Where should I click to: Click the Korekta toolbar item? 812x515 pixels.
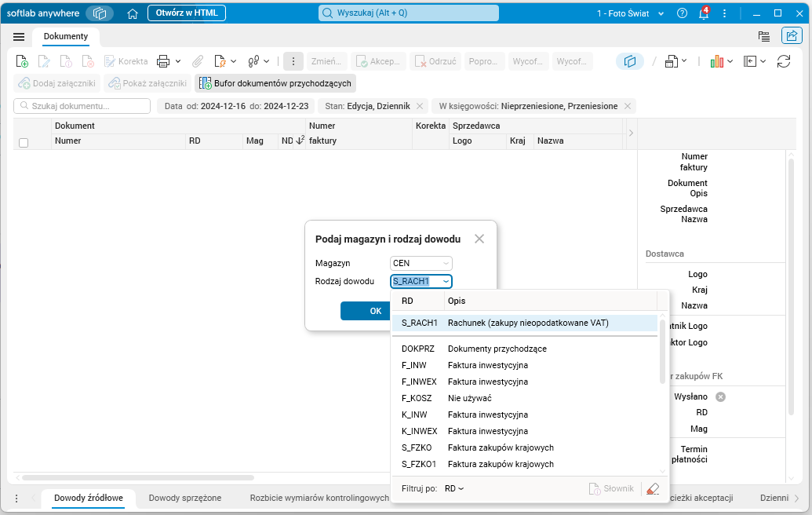pos(126,61)
